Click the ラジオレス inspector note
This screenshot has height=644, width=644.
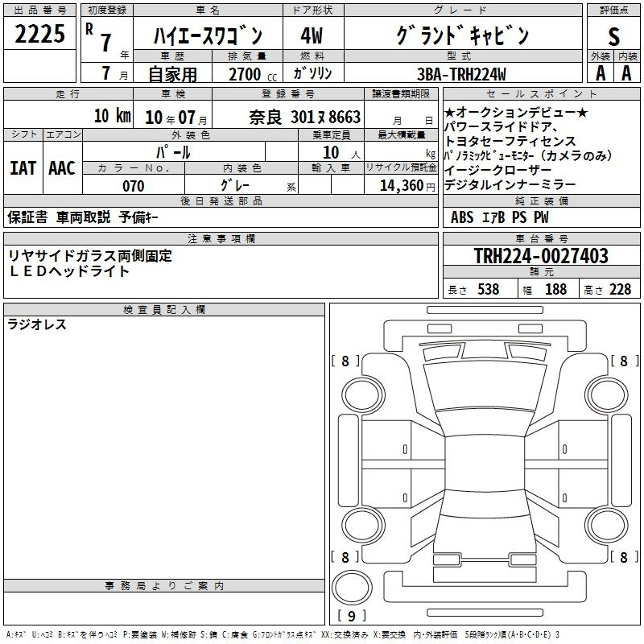(x=37, y=325)
